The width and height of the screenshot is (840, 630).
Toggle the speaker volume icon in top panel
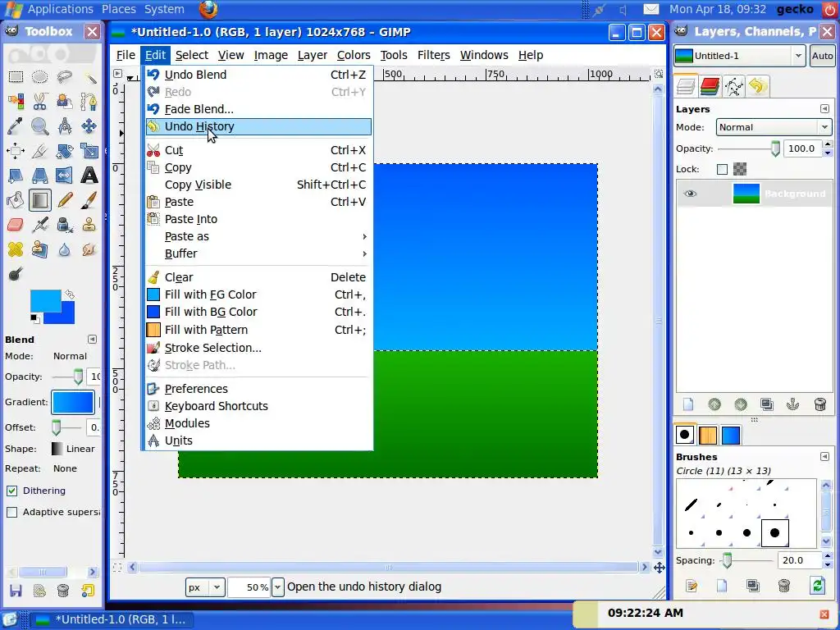[x=623, y=10]
